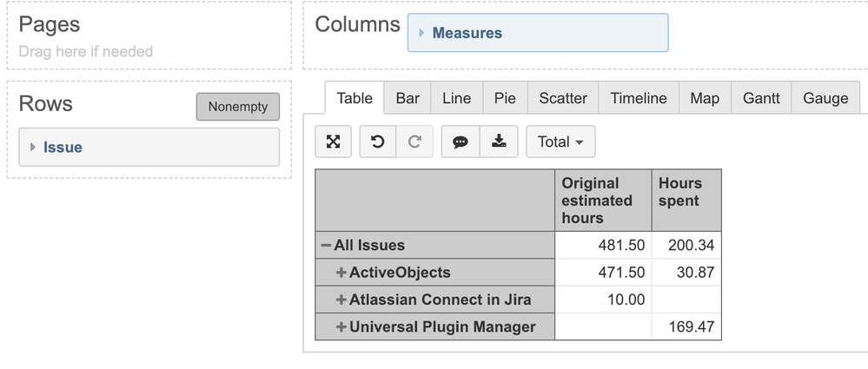
Task: Click the download export icon
Action: pos(499,142)
